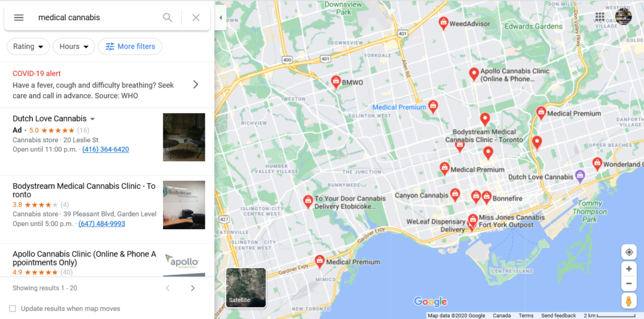Open the Rating filter dropdown
Viewport: 644px width, 319px height.
28,47
